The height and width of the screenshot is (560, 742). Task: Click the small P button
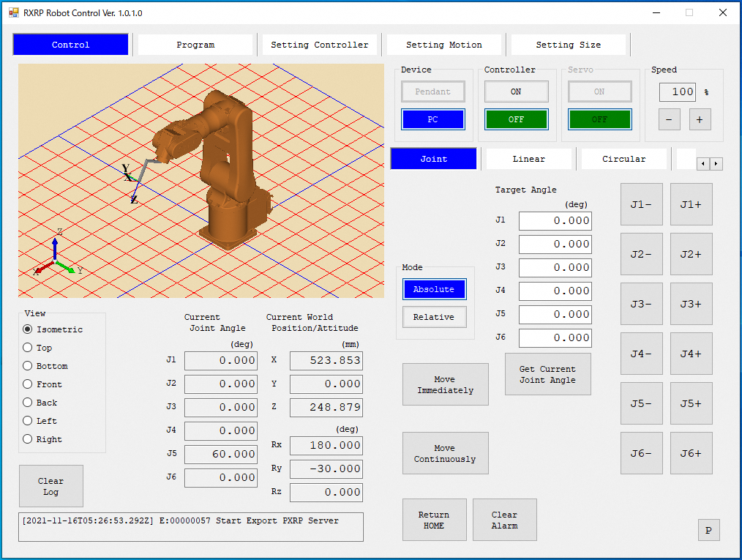click(x=708, y=531)
